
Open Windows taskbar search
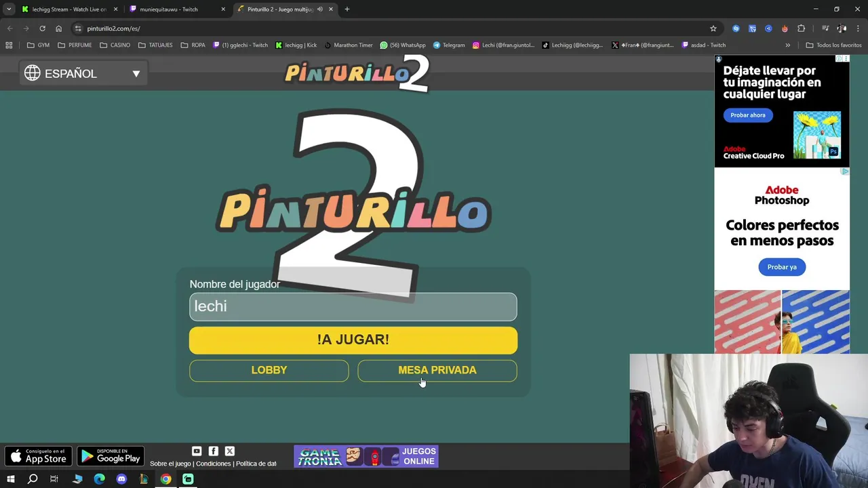click(33, 479)
